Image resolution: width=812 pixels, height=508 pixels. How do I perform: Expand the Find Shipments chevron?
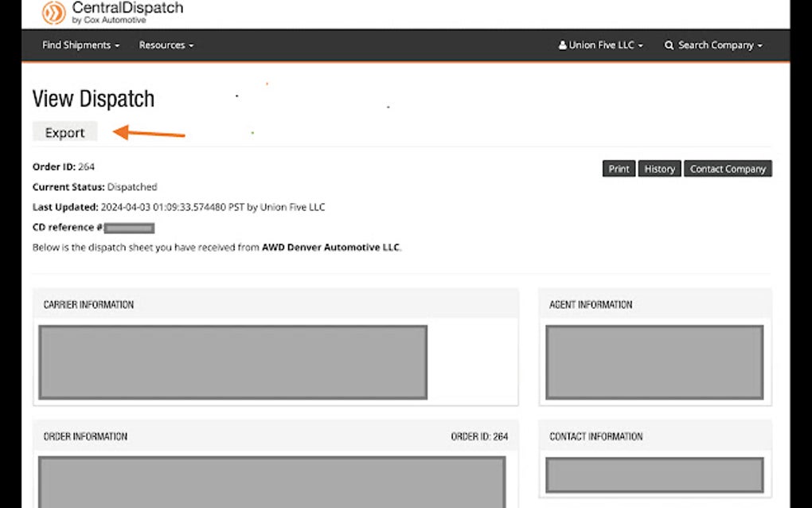[x=115, y=45]
